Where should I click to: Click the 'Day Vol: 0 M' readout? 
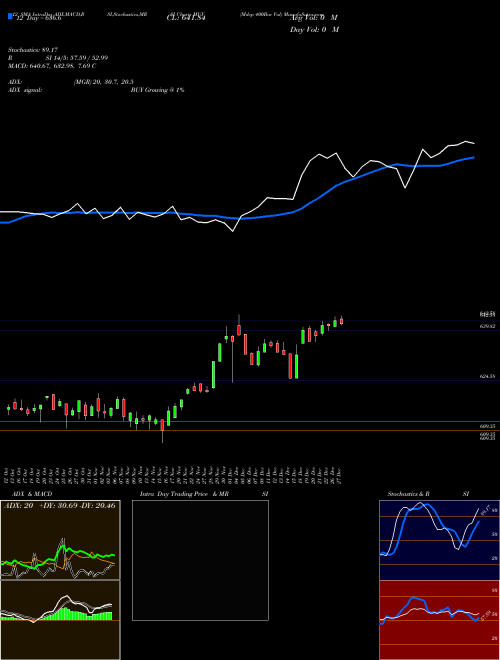[314, 30]
